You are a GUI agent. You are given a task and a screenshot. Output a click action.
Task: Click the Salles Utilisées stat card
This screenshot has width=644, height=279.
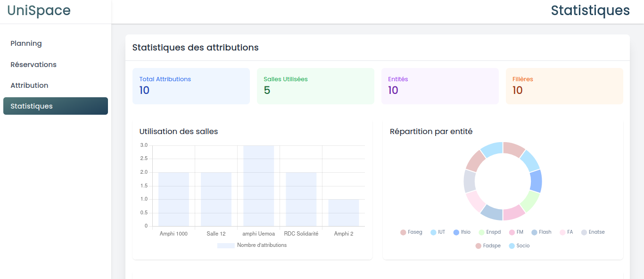(x=315, y=86)
